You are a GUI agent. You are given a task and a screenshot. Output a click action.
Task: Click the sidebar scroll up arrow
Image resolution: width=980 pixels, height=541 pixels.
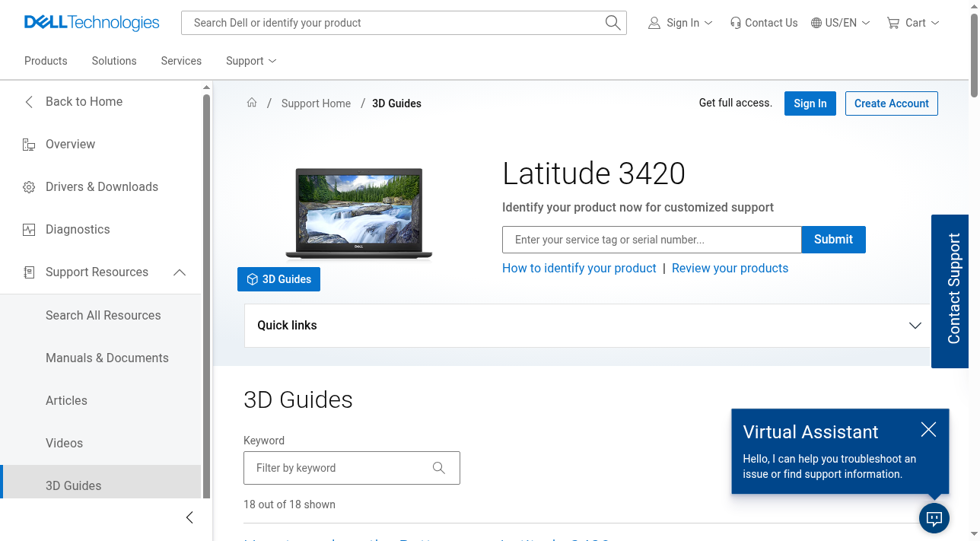(206, 88)
